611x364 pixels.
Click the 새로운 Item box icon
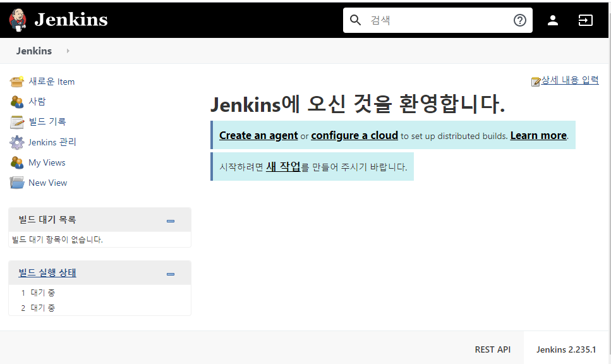tap(17, 82)
